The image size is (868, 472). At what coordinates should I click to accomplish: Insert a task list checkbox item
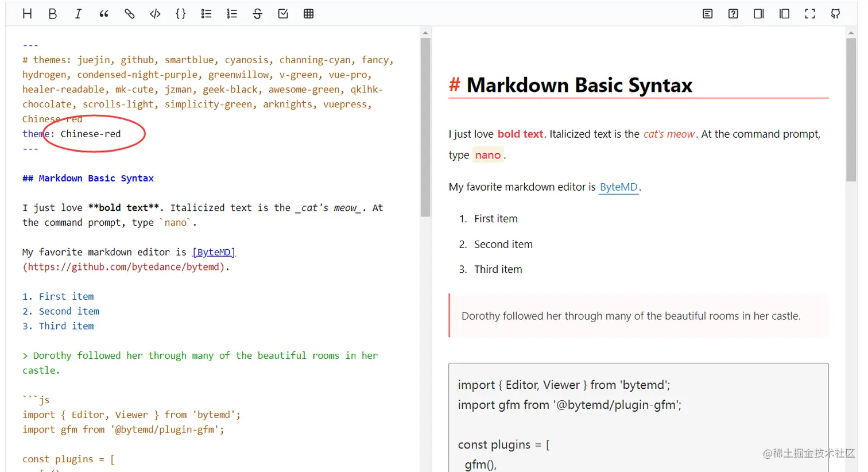coord(283,14)
